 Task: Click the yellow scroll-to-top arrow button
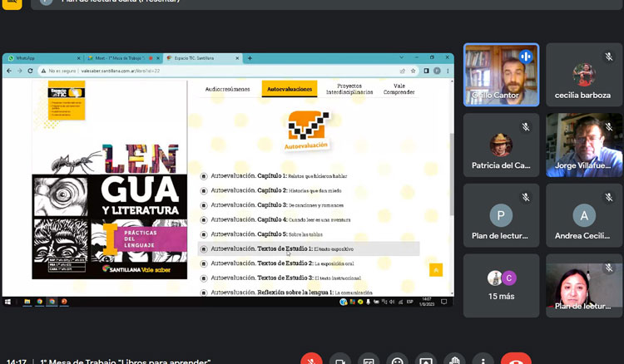(436, 270)
